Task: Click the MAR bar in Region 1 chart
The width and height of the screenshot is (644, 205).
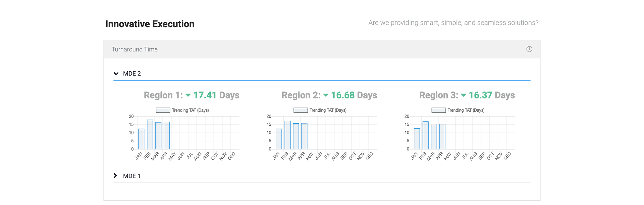Action: 158,135
